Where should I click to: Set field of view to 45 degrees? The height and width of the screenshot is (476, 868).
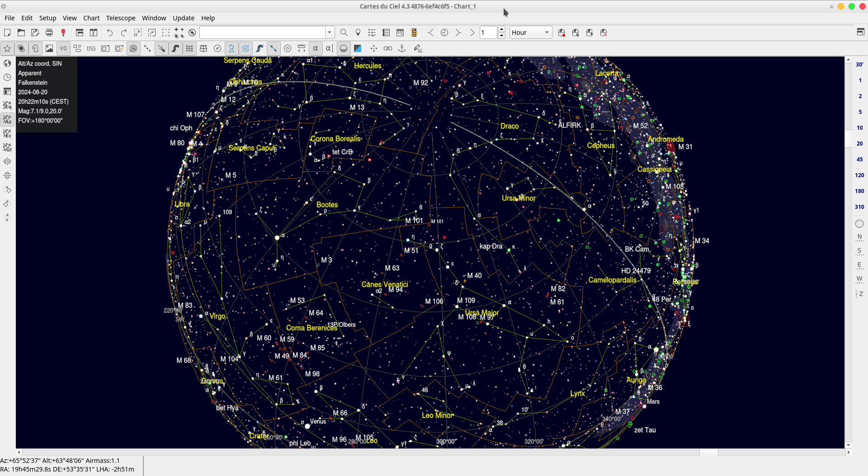859,159
